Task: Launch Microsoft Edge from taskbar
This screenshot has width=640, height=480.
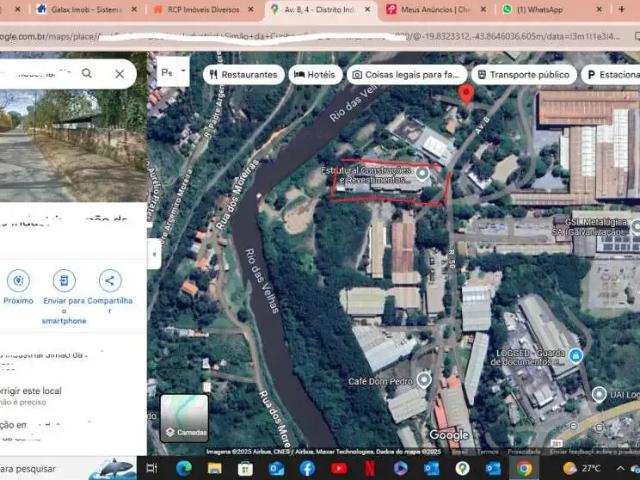Action: coord(184,469)
